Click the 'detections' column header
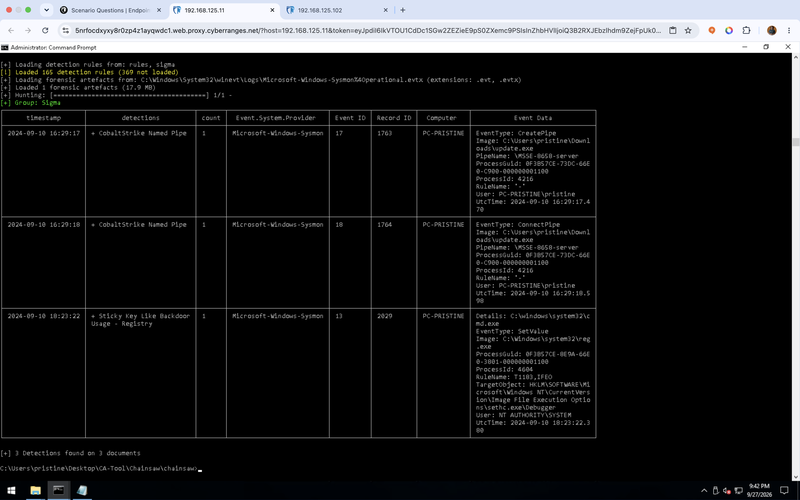This screenshot has width=800, height=500. click(x=140, y=118)
